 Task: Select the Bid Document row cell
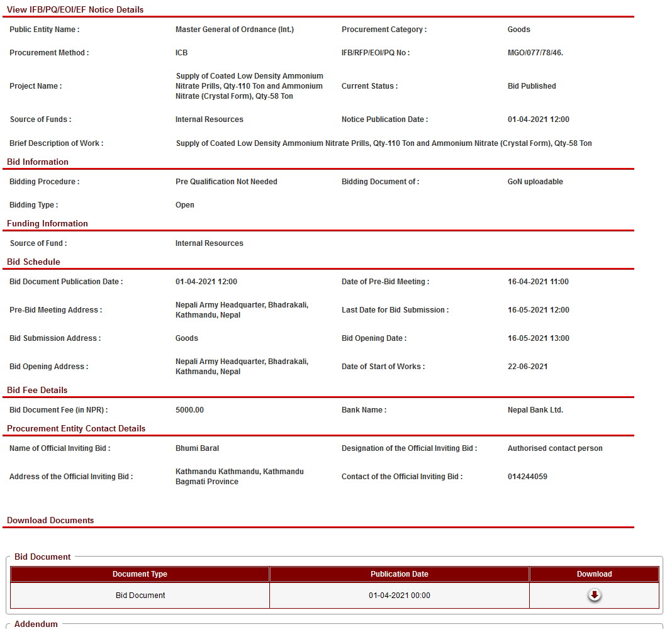coord(140,595)
